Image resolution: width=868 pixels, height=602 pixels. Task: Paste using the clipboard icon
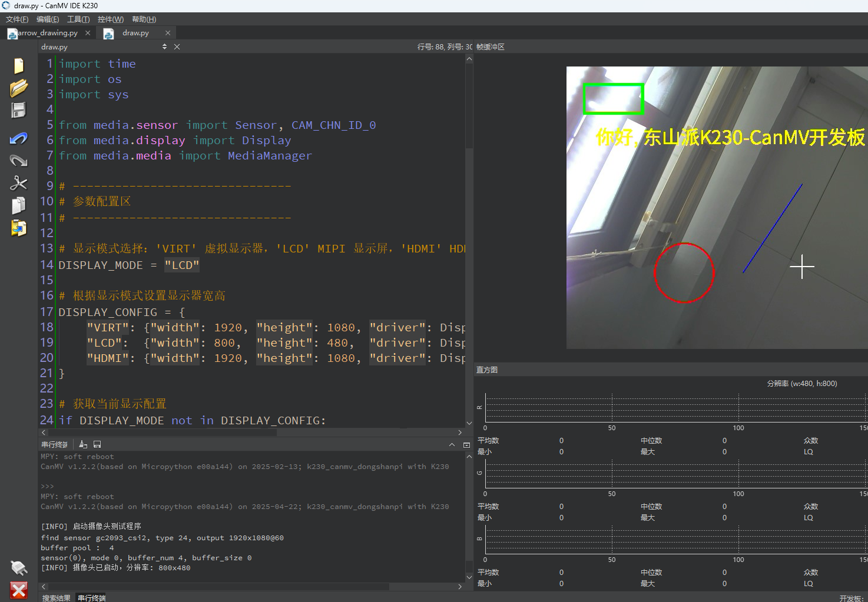point(19,228)
